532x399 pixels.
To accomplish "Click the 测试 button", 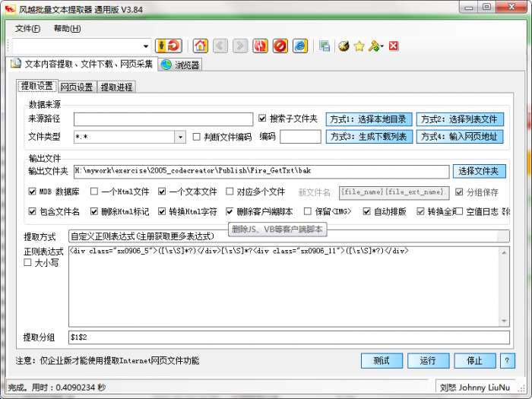I will pyautogui.click(x=382, y=360).
